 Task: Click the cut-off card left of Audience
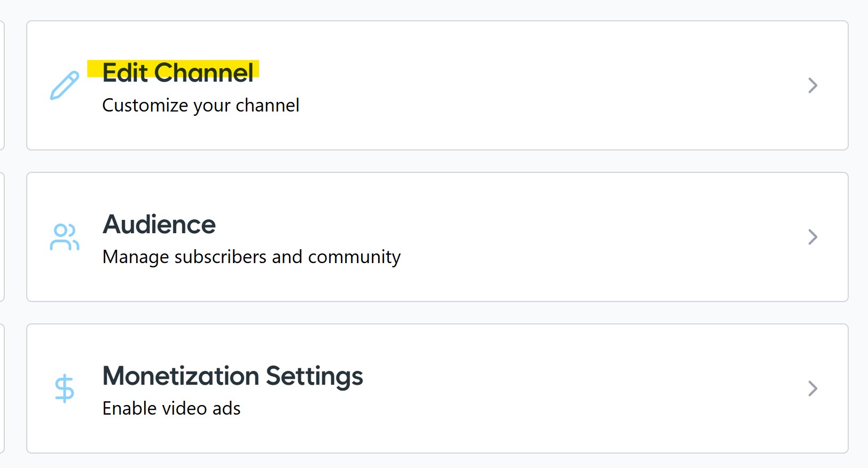(2, 237)
